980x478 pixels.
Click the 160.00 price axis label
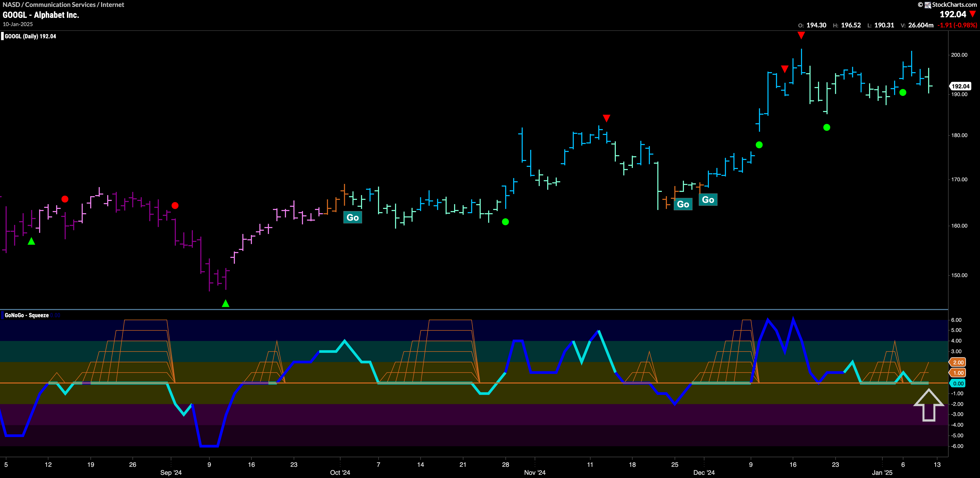(x=959, y=226)
